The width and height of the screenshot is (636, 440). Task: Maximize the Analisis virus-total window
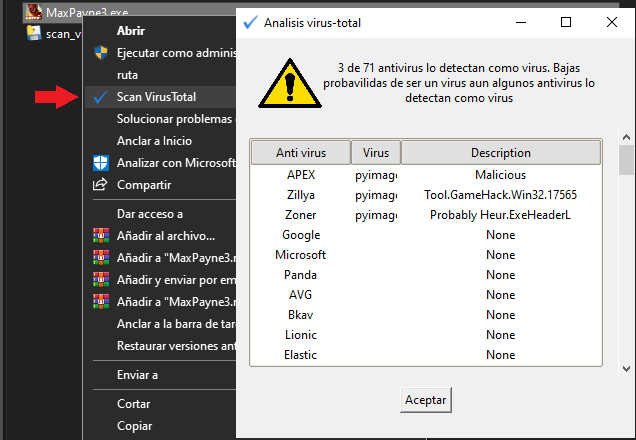coord(566,22)
